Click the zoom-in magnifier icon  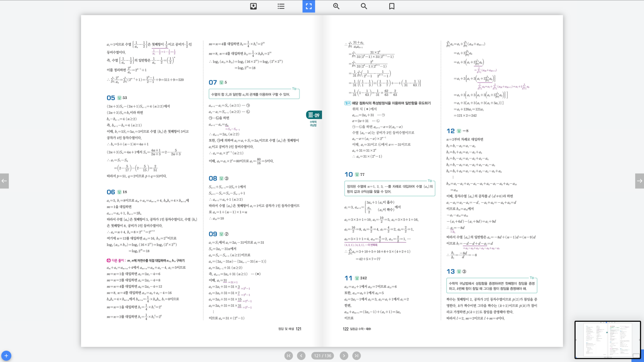(x=336, y=6)
